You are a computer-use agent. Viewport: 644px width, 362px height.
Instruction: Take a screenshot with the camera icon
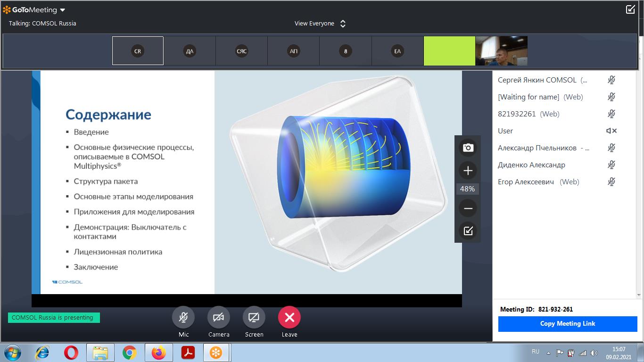468,148
